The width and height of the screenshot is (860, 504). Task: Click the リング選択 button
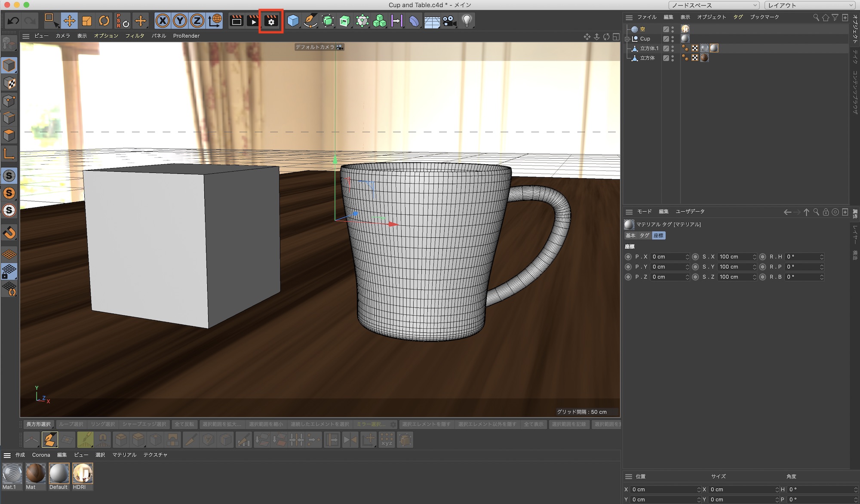103,424
